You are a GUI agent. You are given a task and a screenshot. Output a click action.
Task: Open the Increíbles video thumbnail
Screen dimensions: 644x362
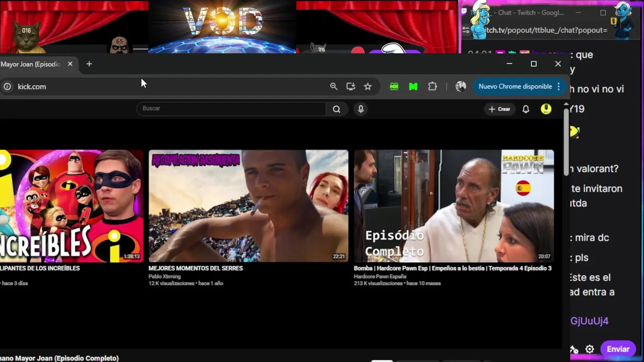(x=71, y=206)
